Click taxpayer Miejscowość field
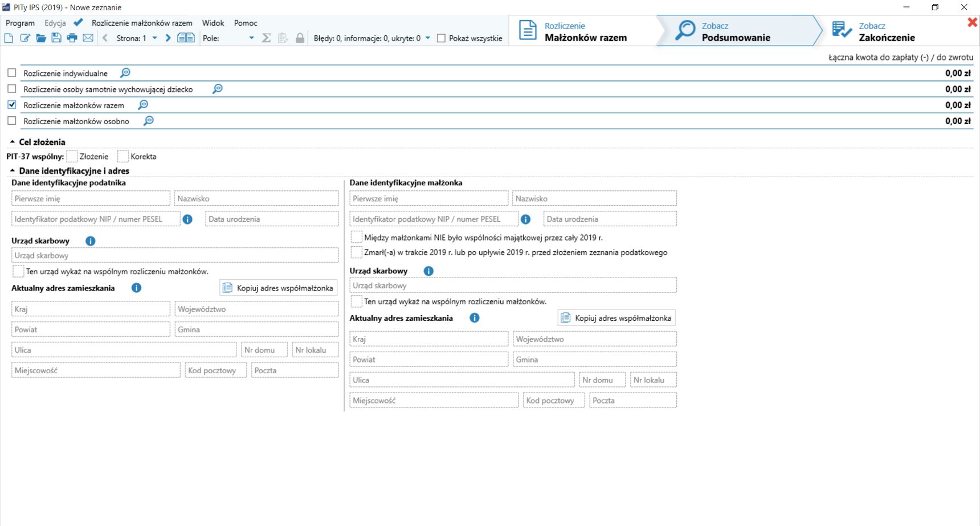 tap(96, 370)
